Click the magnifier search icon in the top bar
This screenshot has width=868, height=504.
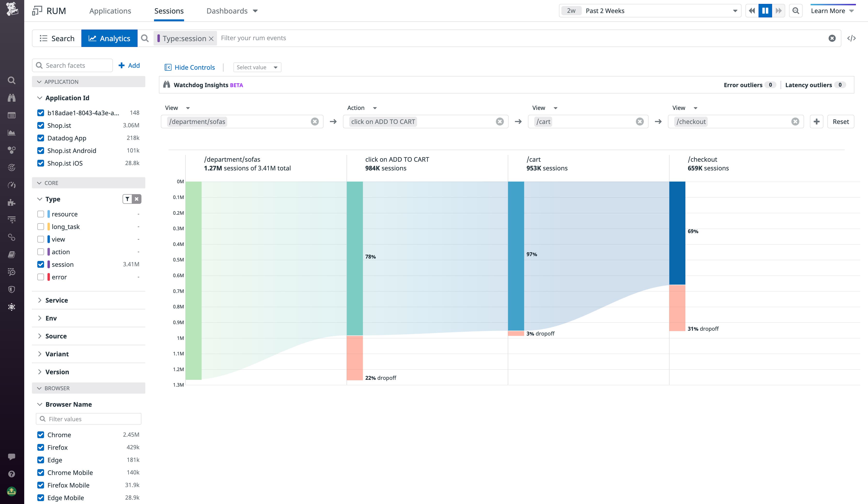point(795,11)
